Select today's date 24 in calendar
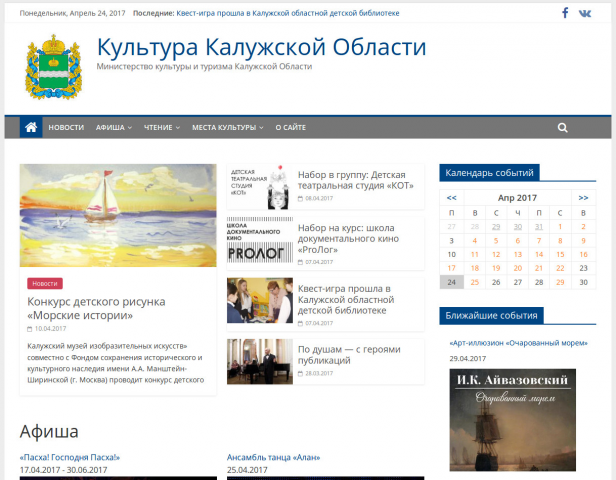Image resolution: width=616 pixels, height=480 pixels. coord(452,282)
